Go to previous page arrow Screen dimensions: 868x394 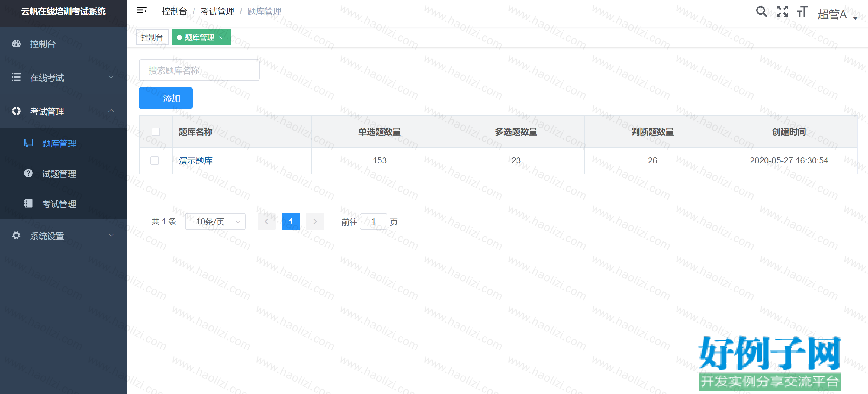(267, 221)
